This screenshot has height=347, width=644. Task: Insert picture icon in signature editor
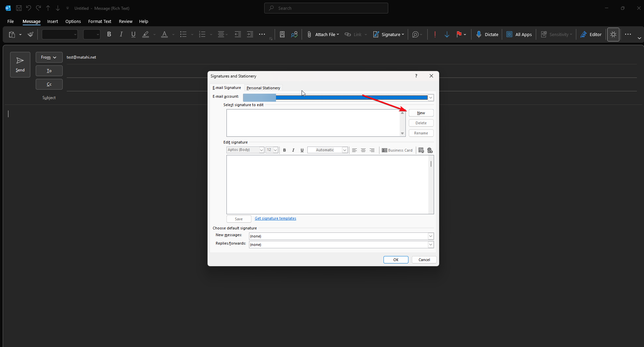coord(421,150)
